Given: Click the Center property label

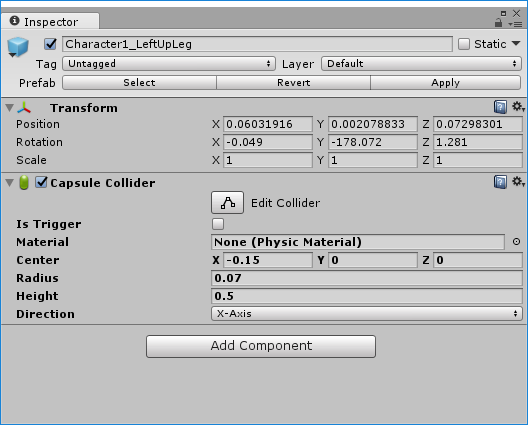Looking at the screenshot, I should 38,260.
